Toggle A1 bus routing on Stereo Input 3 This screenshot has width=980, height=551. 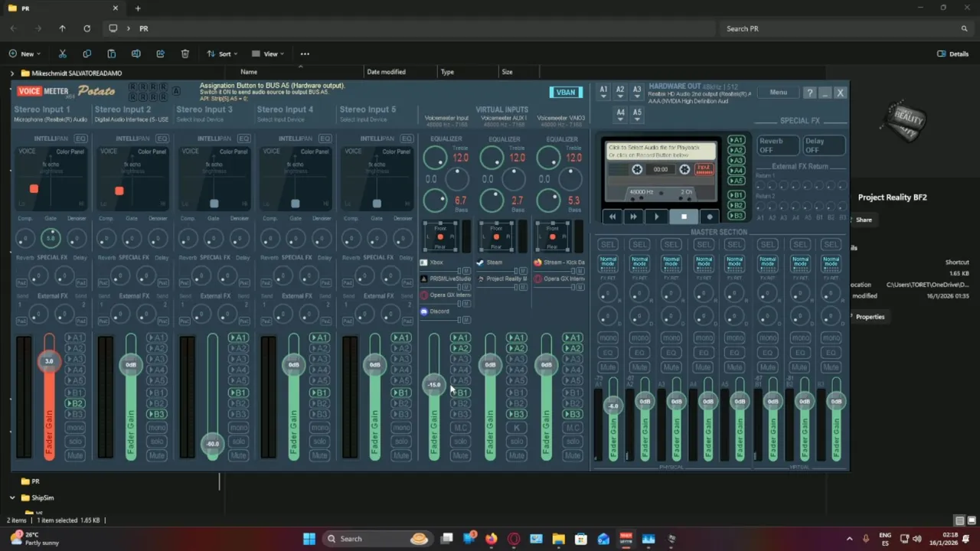pyautogui.click(x=238, y=337)
